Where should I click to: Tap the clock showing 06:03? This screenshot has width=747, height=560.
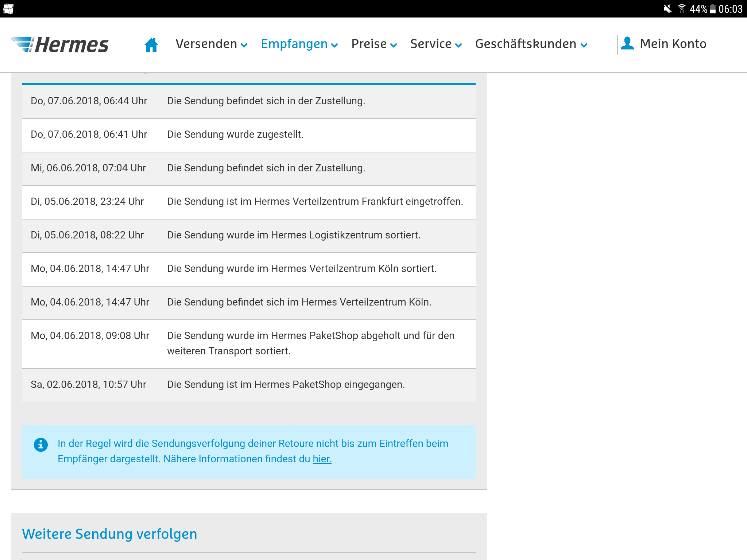[730, 9]
